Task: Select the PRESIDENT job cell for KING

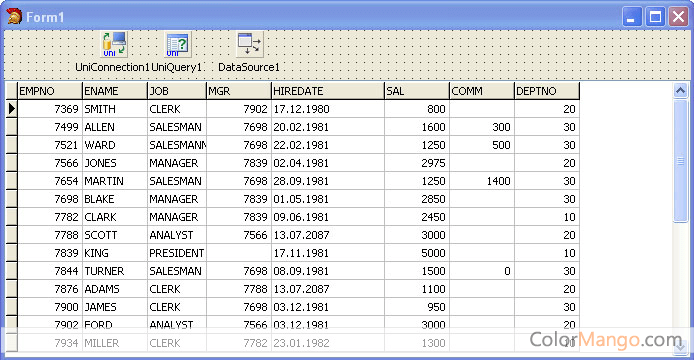Action: click(x=177, y=253)
